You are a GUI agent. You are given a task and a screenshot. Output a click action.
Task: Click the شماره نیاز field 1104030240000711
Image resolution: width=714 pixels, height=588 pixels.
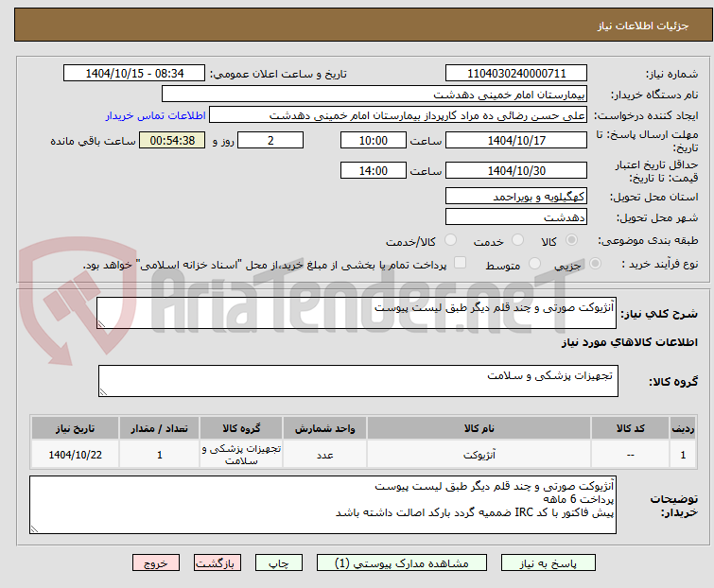[516, 74]
